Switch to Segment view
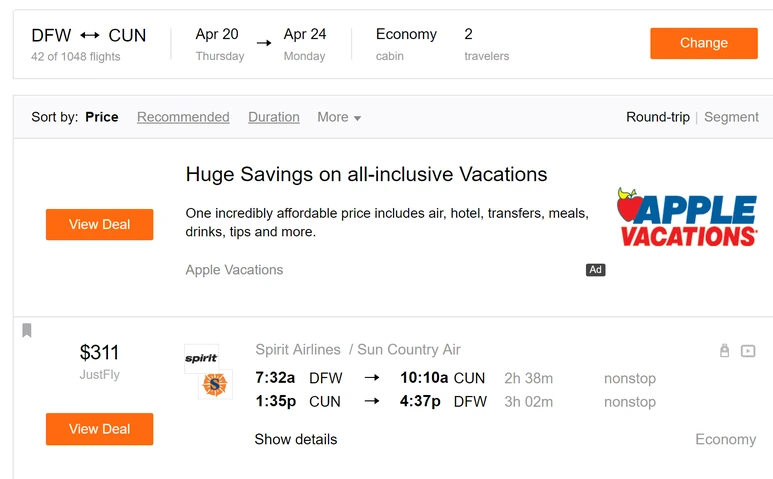773x479 pixels. tap(731, 117)
